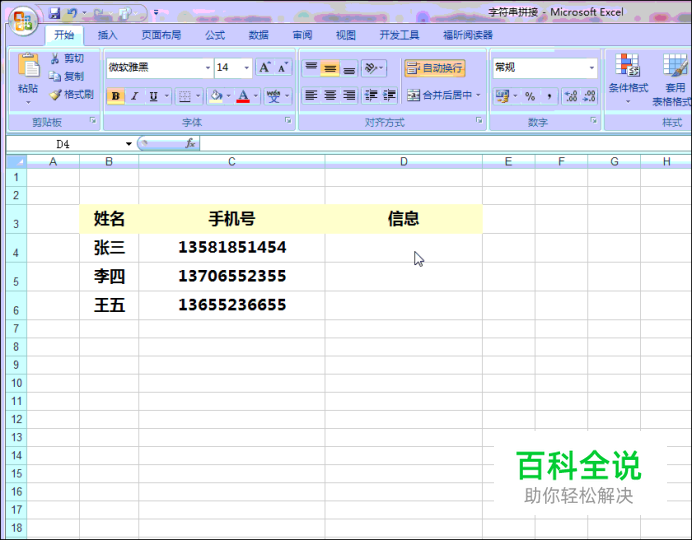Expand the underline style dropdown
692x540 pixels.
pos(167,96)
